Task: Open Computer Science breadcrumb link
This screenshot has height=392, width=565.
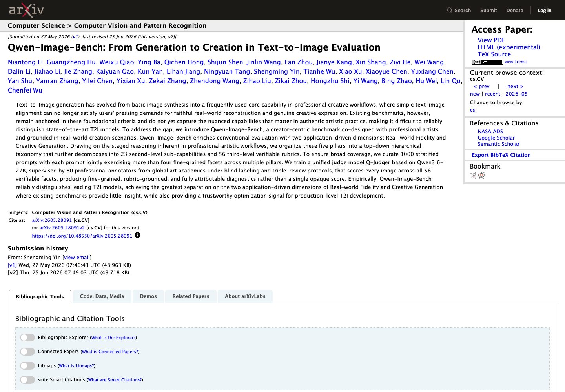Action: 36,26
